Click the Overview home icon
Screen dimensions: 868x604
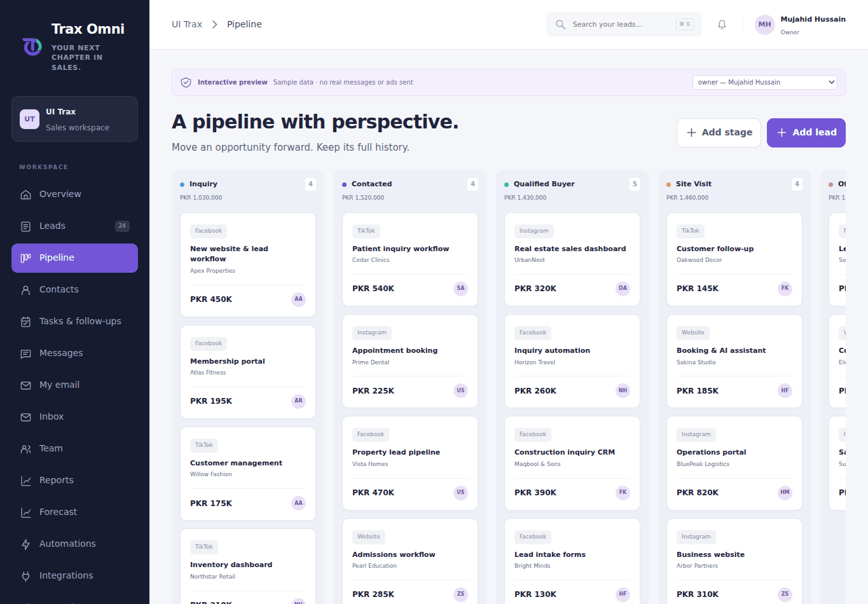[x=26, y=195]
